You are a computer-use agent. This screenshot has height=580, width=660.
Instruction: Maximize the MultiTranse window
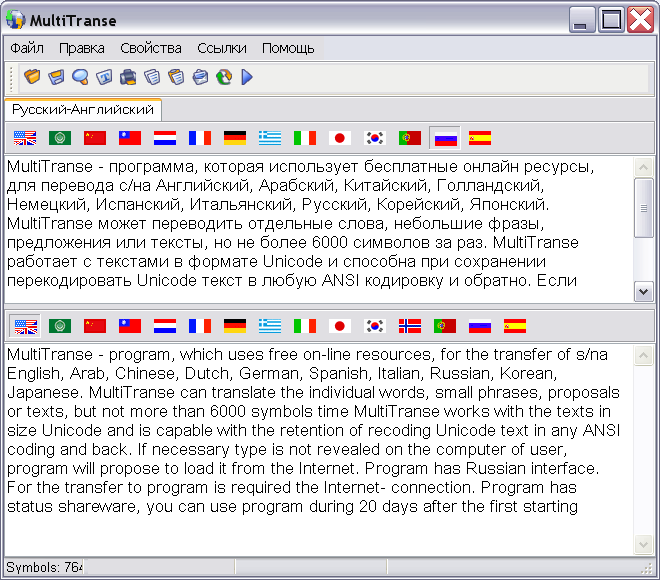coord(612,19)
